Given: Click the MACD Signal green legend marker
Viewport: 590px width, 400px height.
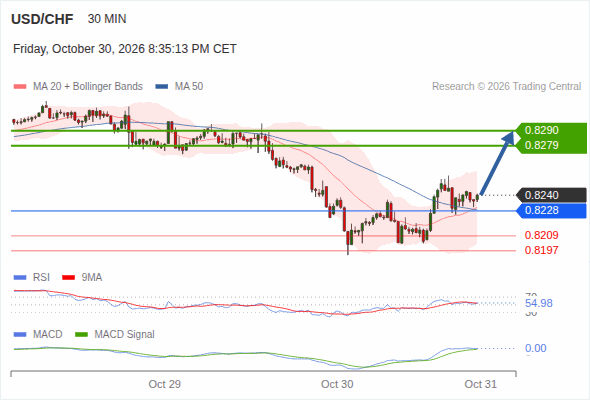Looking at the screenshot, I should pos(82,335).
